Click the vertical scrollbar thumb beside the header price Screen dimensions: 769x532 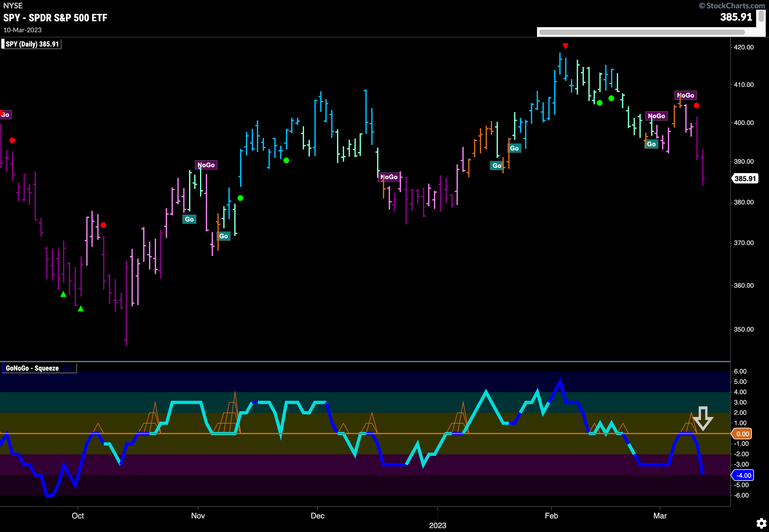[761, 16]
